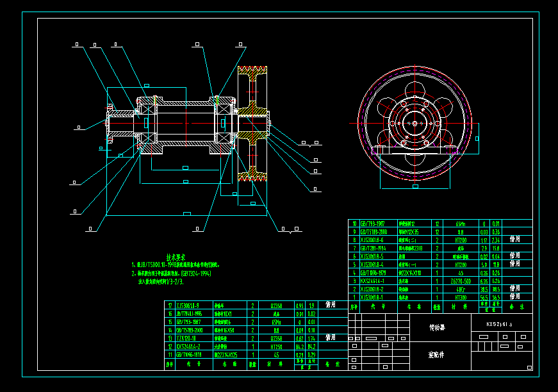This screenshot has width=558, height=392.
Task: Click material ZG270-500 in row 3
Action: point(461,281)
